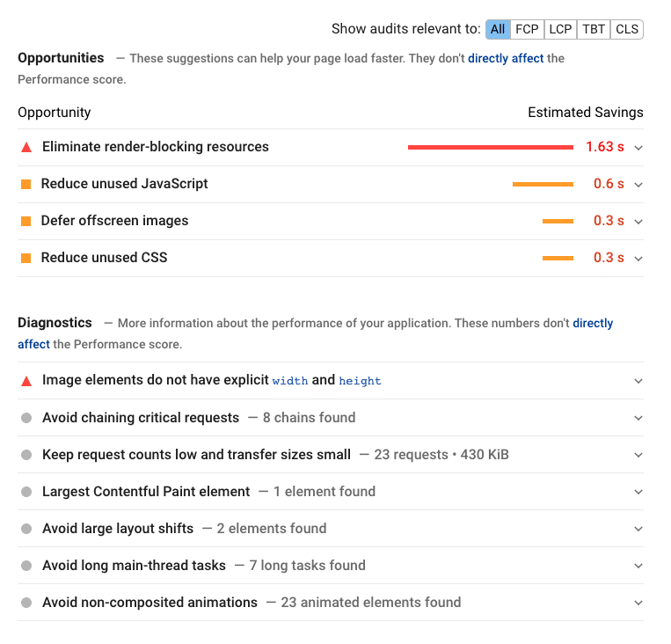This screenshot has width=671, height=644.
Task: Show only CLS relevant audits
Action: [x=627, y=29]
